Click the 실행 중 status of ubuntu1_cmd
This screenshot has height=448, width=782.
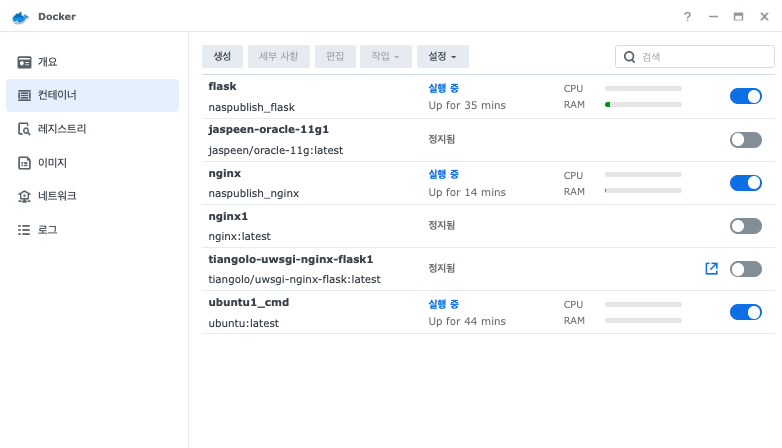[443, 304]
